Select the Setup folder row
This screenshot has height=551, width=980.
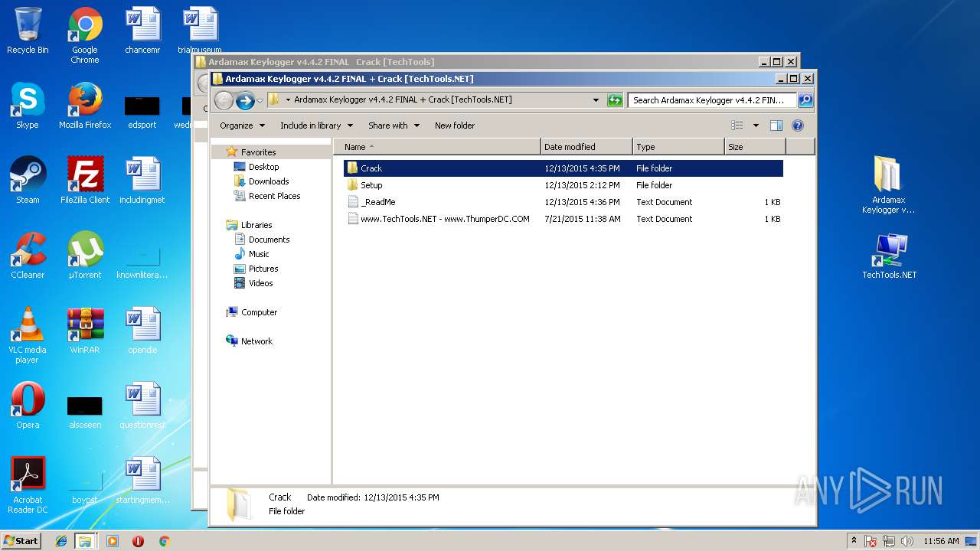[563, 185]
